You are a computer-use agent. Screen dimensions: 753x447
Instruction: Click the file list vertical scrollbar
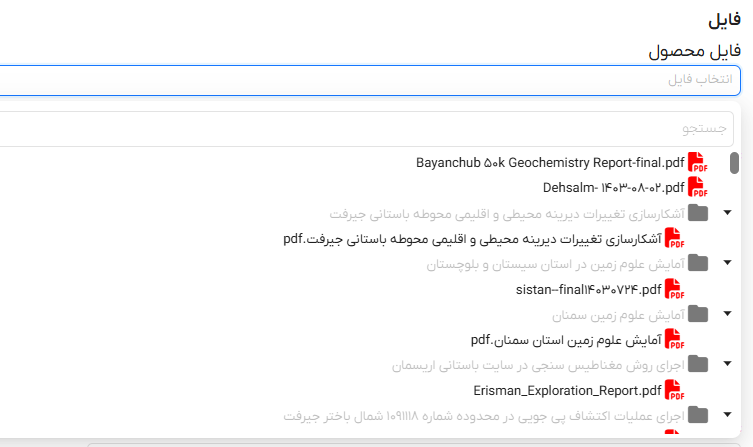(735, 162)
